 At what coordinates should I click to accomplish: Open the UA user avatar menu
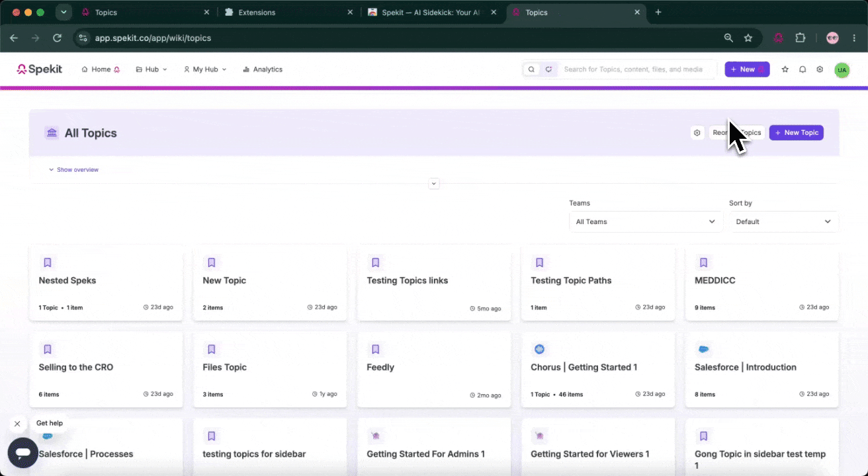point(842,69)
